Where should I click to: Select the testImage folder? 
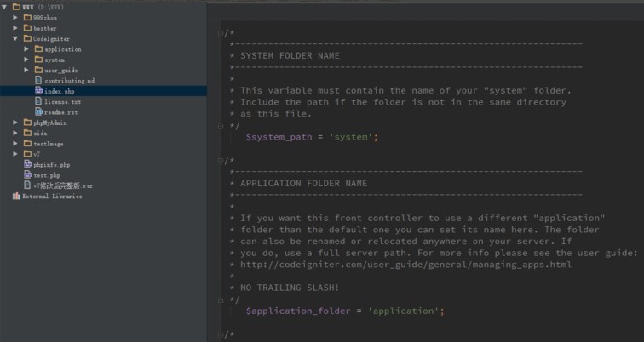point(49,143)
